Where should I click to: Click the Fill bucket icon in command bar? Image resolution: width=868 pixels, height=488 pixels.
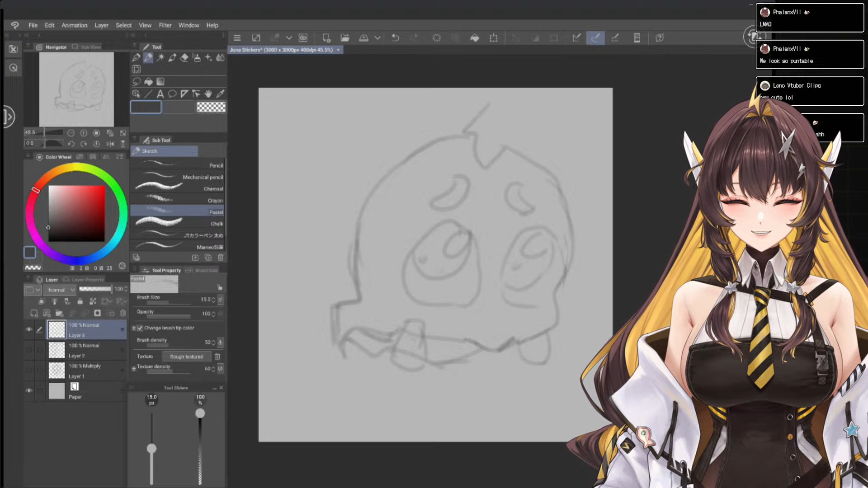(x=474, y=38)
